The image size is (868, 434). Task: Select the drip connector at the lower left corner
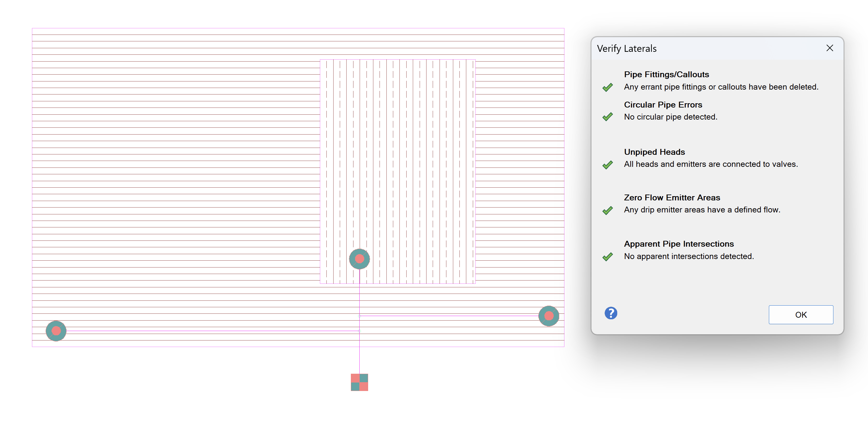(x=56, y=331)
